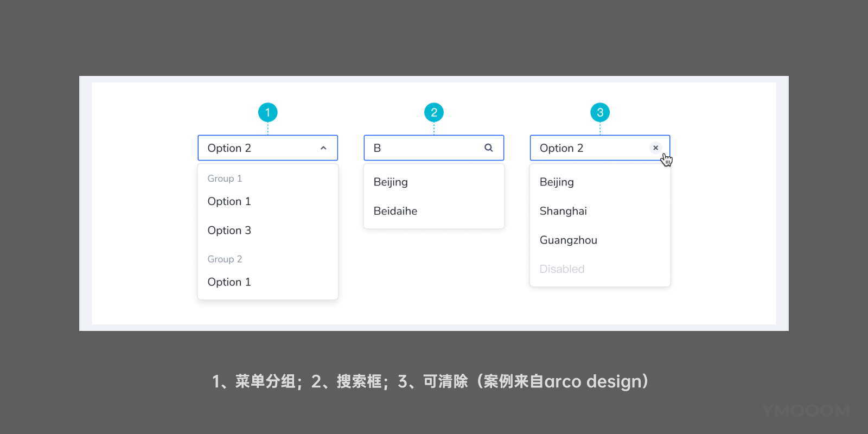Clear the selection with the X icon
Viewport: 868px width, 434px height.
point(655,148)
